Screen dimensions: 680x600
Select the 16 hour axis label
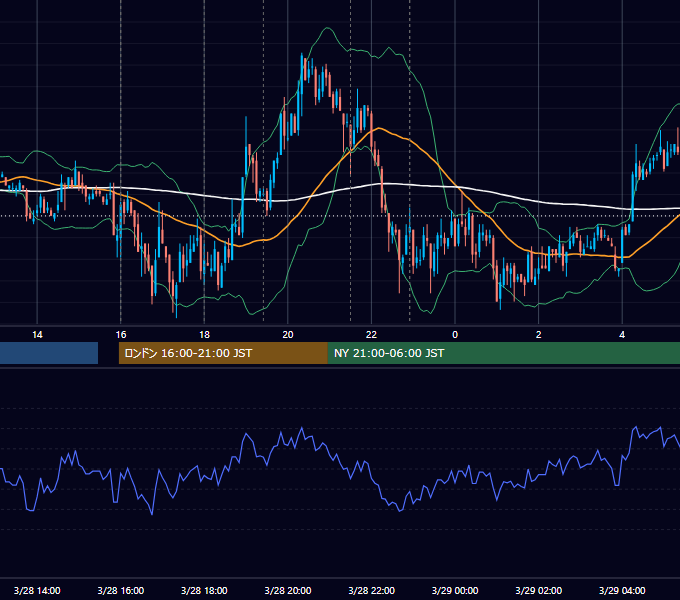121,334
